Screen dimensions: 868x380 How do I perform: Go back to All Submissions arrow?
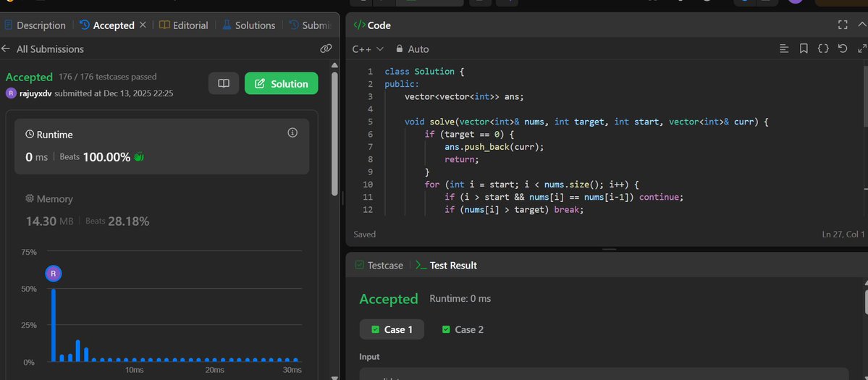tap(6, 48)
